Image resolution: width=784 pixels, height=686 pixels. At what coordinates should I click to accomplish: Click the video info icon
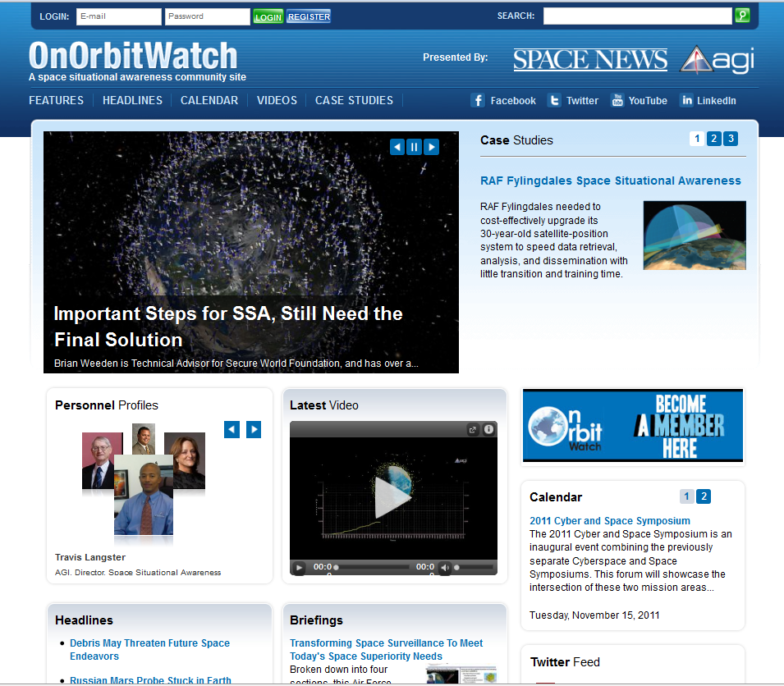(x=488, y=429)
